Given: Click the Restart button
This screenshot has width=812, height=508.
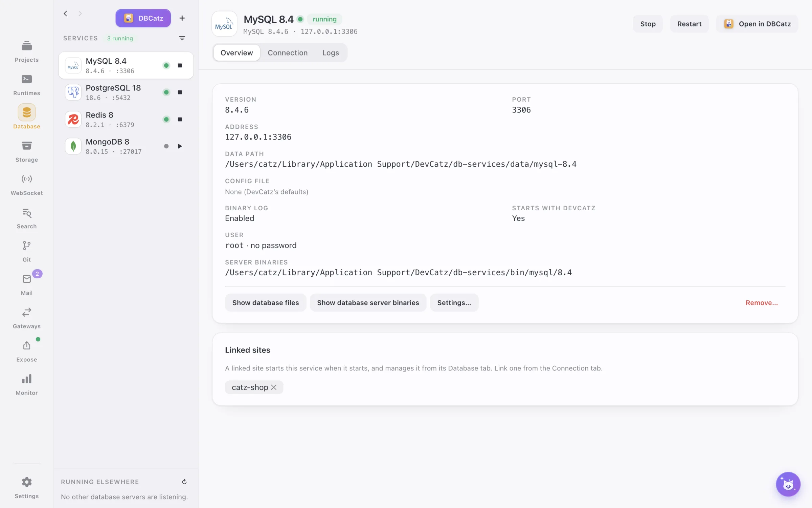Looking at the screenshot, I should (689, 24).
